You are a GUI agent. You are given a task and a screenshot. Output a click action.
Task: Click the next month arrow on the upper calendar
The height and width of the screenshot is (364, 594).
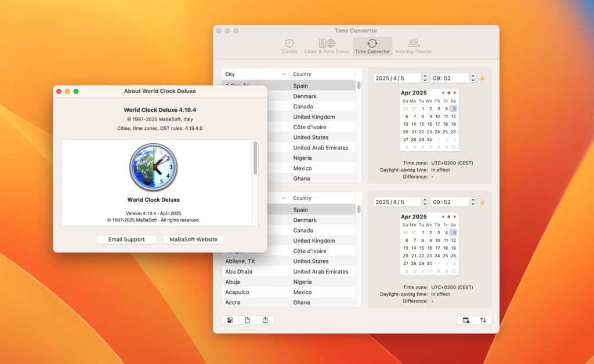[x=455, y=93]
